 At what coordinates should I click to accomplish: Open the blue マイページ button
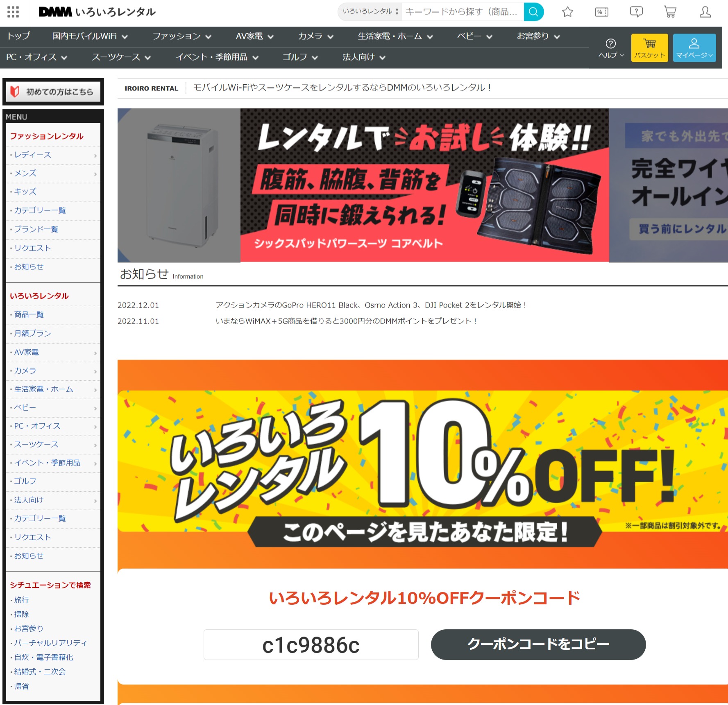(x=694, y=48)
